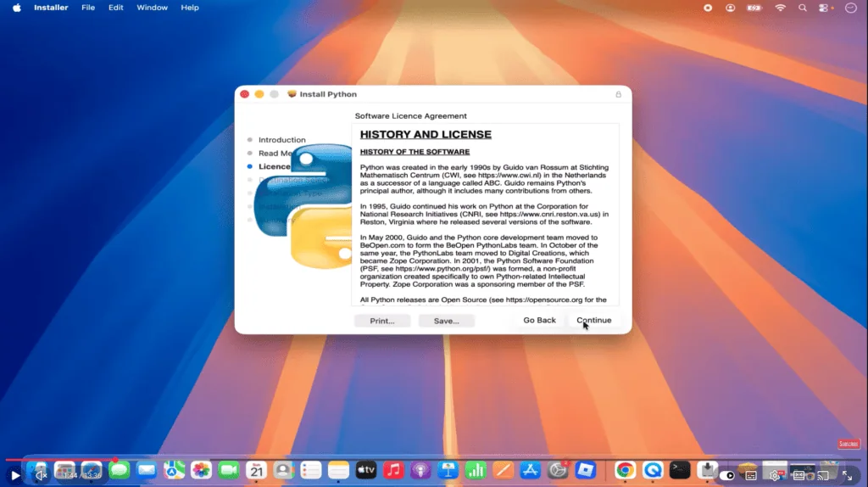The width and height of the screenshot is (868, 487).
Task: Unmute the video using the speaker icon
Action: 40,475
